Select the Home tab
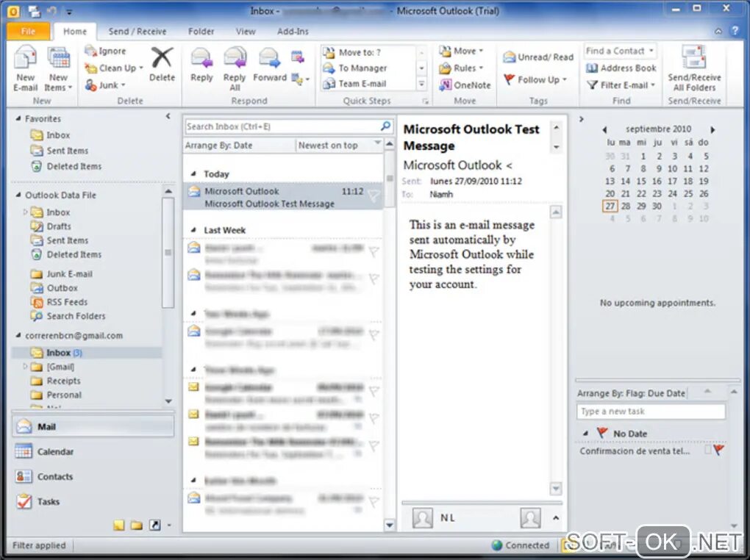Image resolution: width=750 pixels, height=560 pixels. click(x=75, y=31)
